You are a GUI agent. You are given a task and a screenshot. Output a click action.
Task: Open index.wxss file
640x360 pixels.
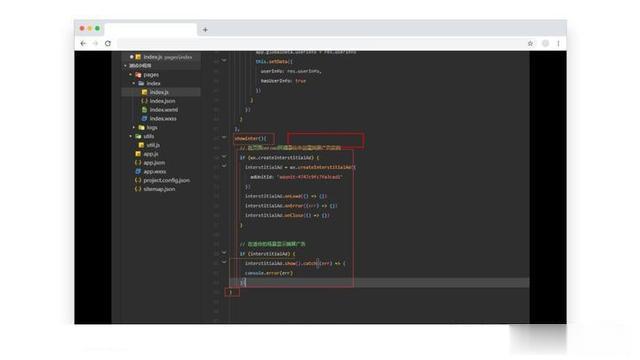coord(159,119)
